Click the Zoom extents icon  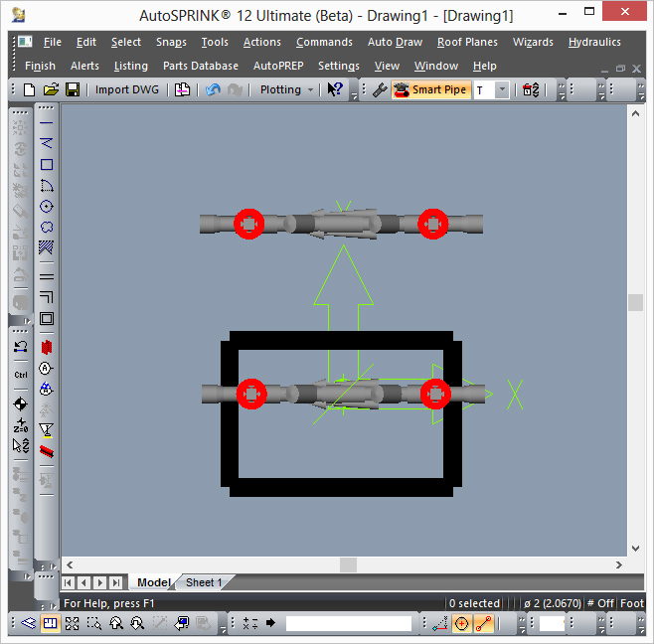(x=73, y=624)
